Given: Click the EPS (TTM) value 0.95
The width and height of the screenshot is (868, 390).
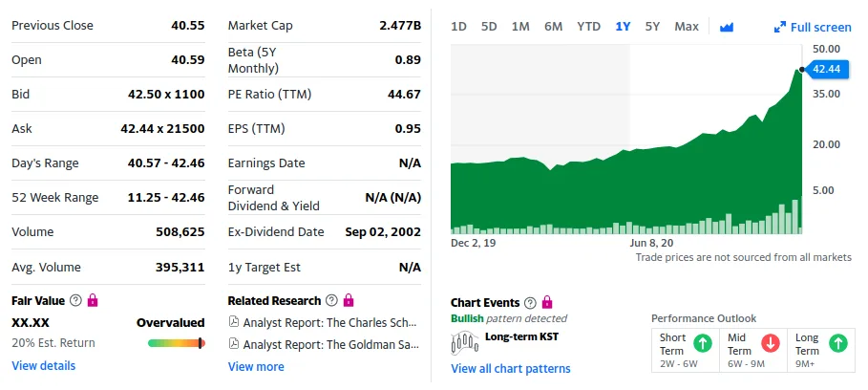Looking at the screenshot, I should (408, 128).
